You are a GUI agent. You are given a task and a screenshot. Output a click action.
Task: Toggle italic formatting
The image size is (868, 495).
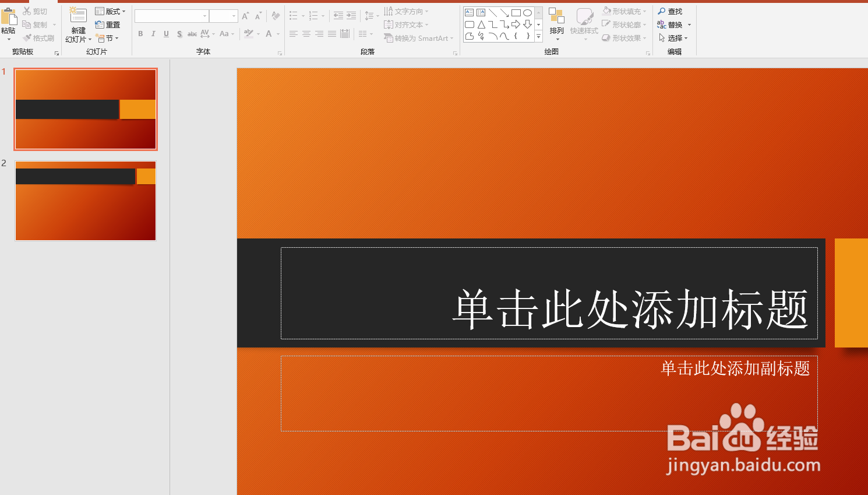click(153, 34)
